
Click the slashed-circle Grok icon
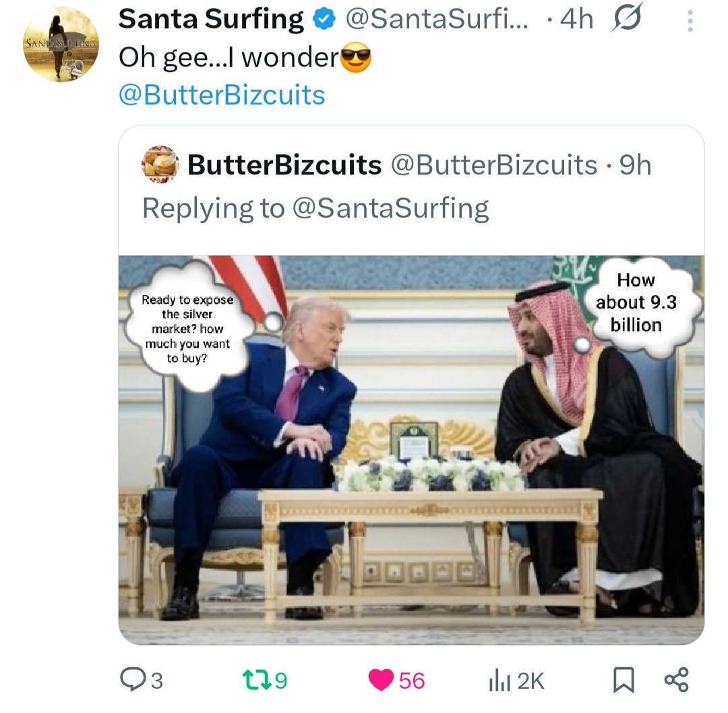click(628, 20)
